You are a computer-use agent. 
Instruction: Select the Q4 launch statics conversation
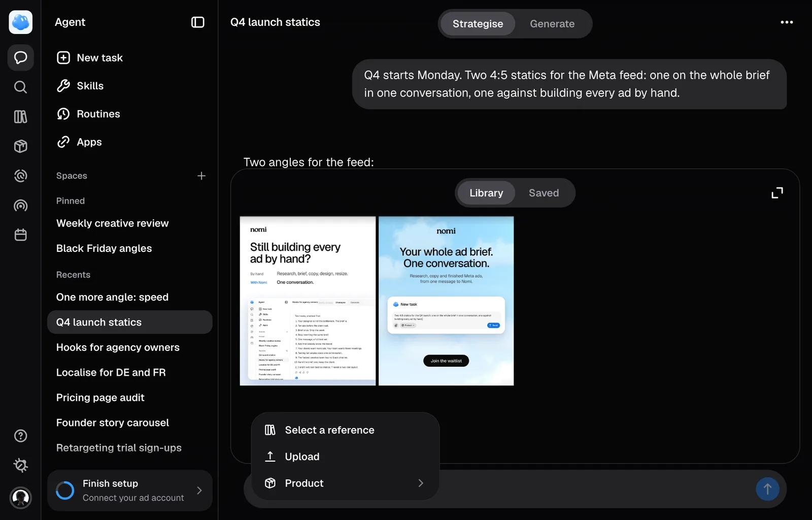pos(130,322)
